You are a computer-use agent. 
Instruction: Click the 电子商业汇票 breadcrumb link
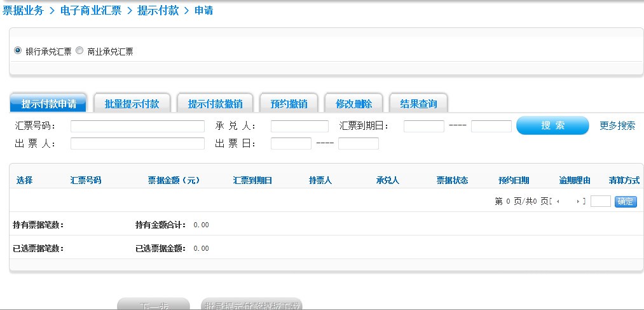pyautogui.click(x=91, y=10)
